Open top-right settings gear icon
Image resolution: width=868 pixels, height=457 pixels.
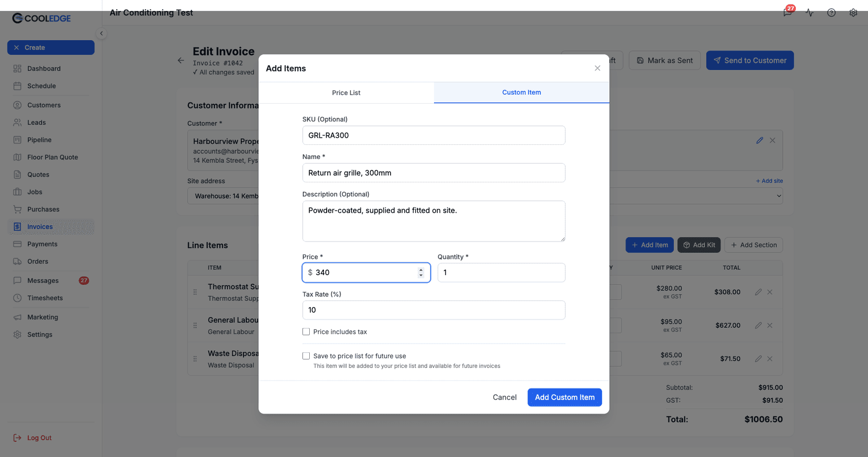(x=853, y=12)
